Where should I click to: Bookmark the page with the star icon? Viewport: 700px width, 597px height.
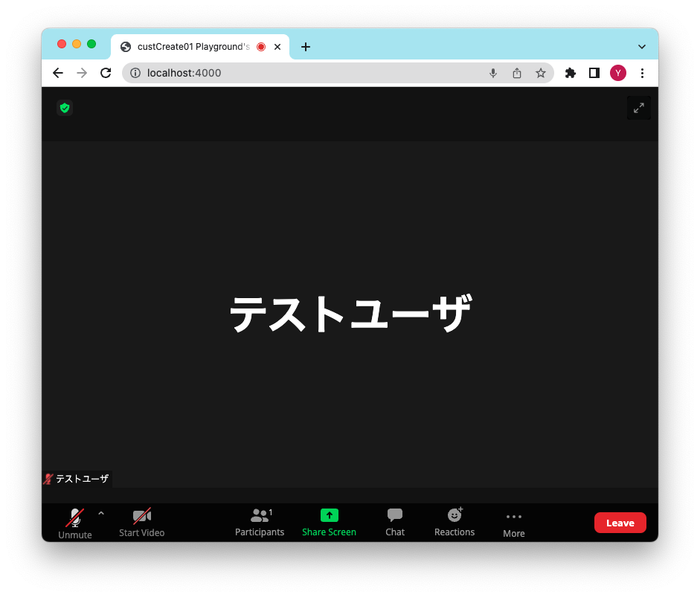(x=541, y=73)
